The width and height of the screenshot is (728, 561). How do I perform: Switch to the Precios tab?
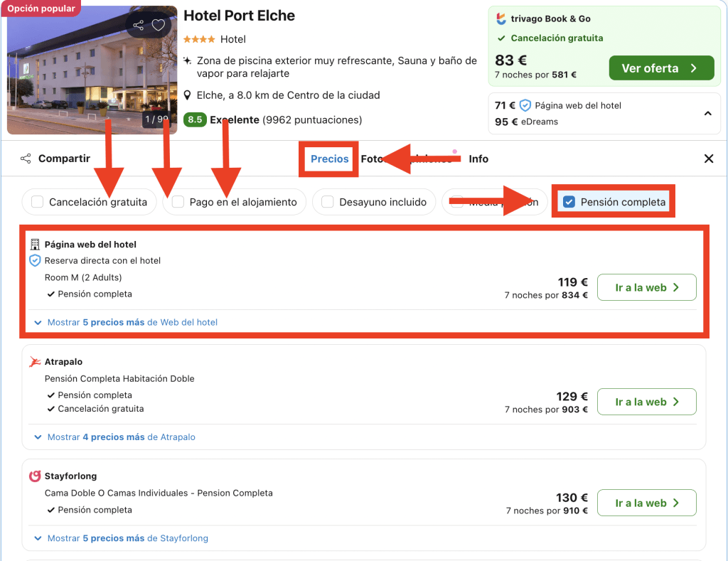click(329, 159)
